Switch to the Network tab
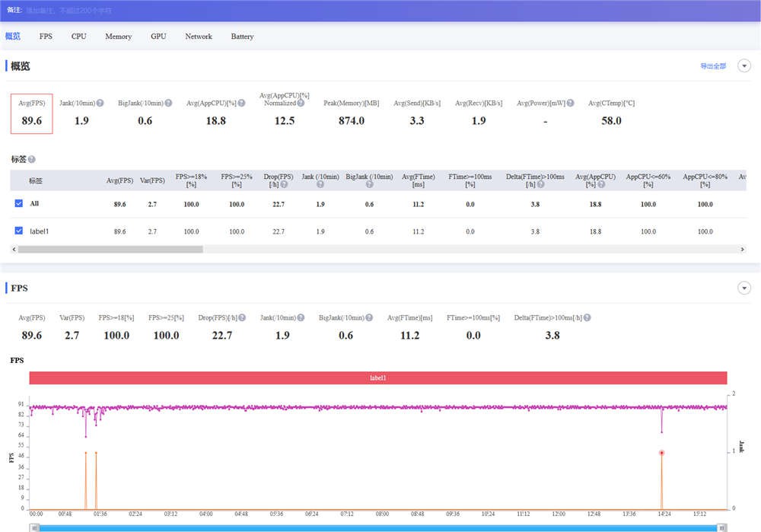761x532 pixels. point(199,36)
